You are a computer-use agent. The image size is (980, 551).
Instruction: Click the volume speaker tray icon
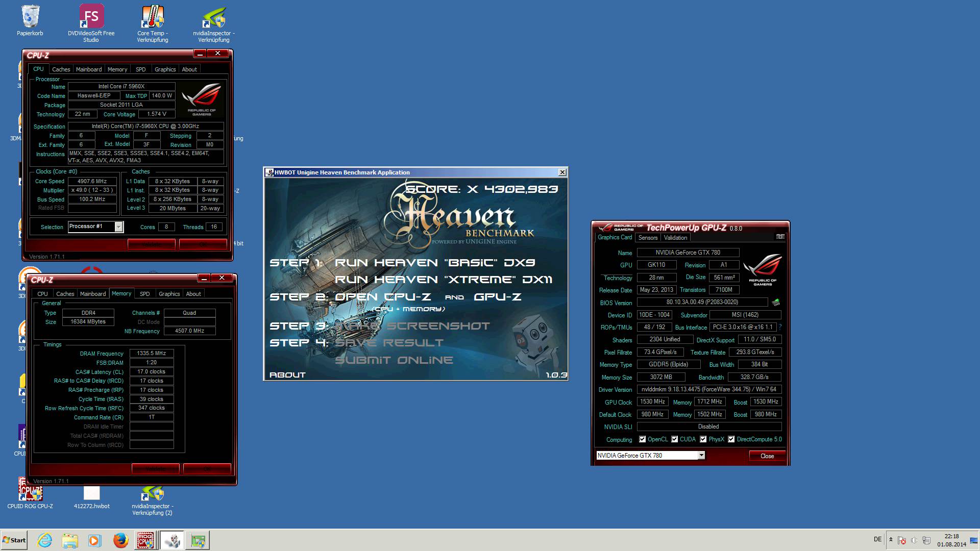pos(914,540)
